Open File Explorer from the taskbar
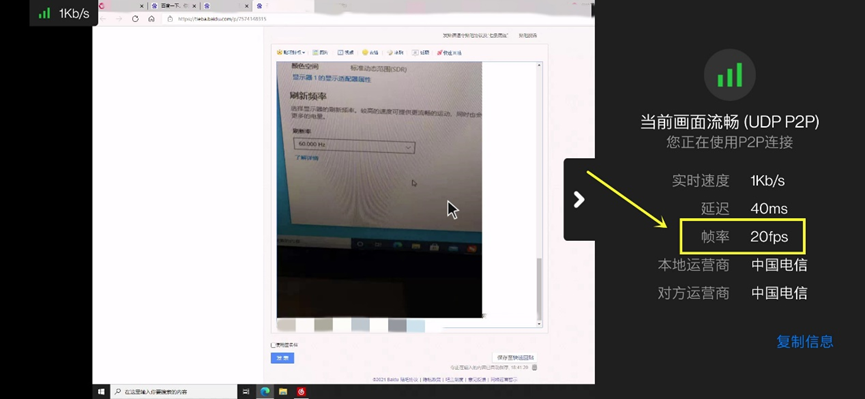This screenshot has width=865, height=399. 283,392
